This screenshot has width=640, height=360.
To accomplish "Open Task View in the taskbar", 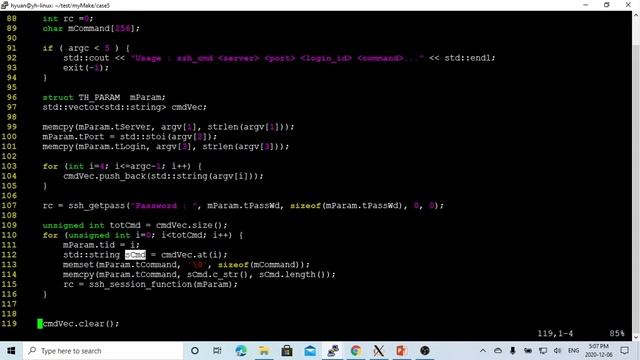I will (x=217, y=351).
